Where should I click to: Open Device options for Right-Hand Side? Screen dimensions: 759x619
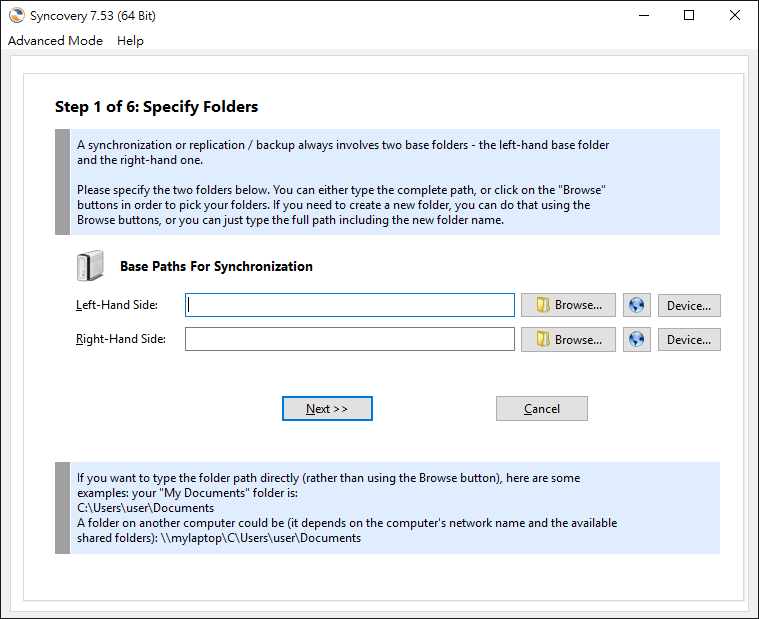tap(689, 340)
